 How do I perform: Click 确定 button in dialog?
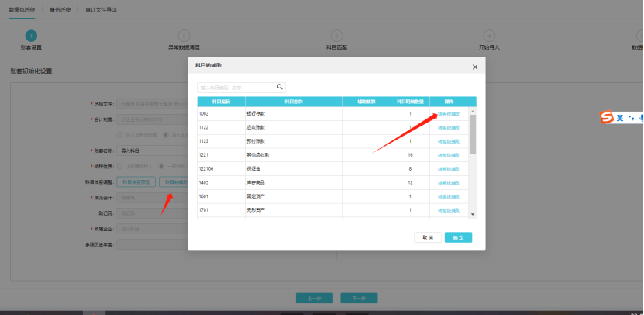[458, 237]
